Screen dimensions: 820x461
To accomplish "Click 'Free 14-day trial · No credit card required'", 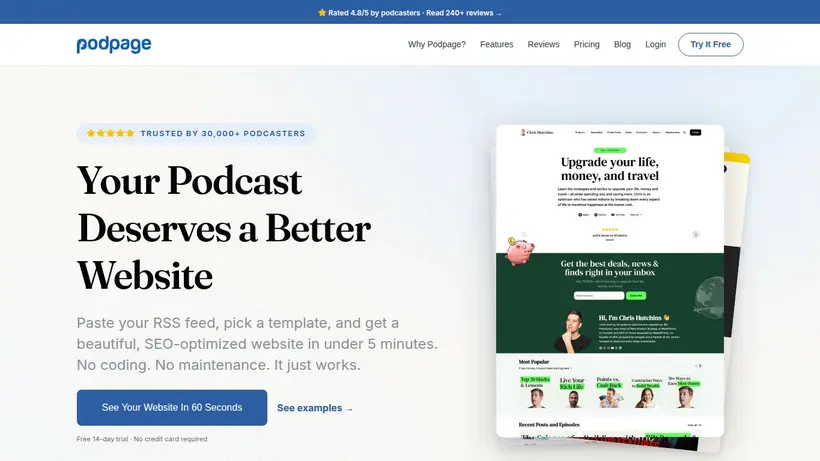I will pos(142,439).
